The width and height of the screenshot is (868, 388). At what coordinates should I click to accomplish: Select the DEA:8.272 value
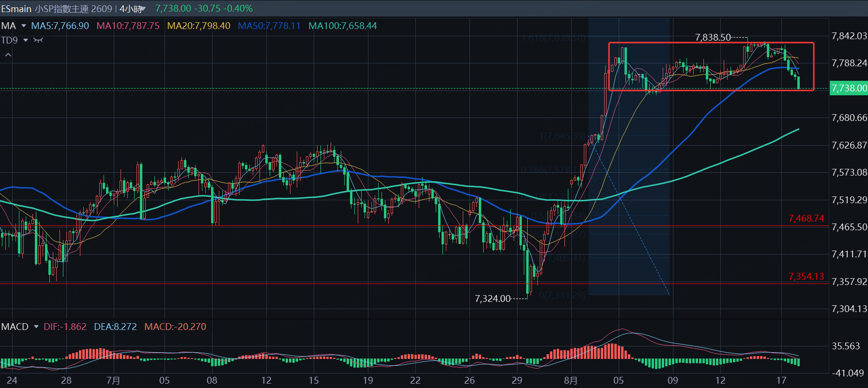pyautogui.click(x=115, y=327)
